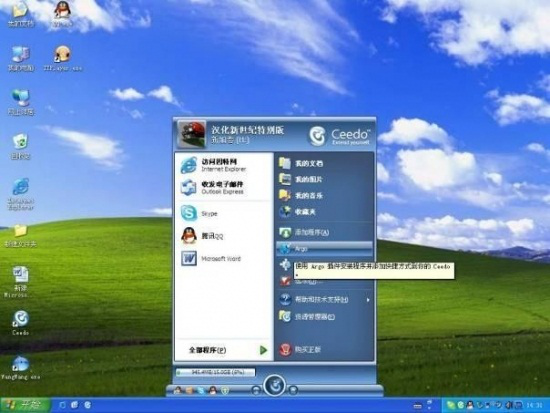Click the second quick launch icon

[x=75, y=405]
